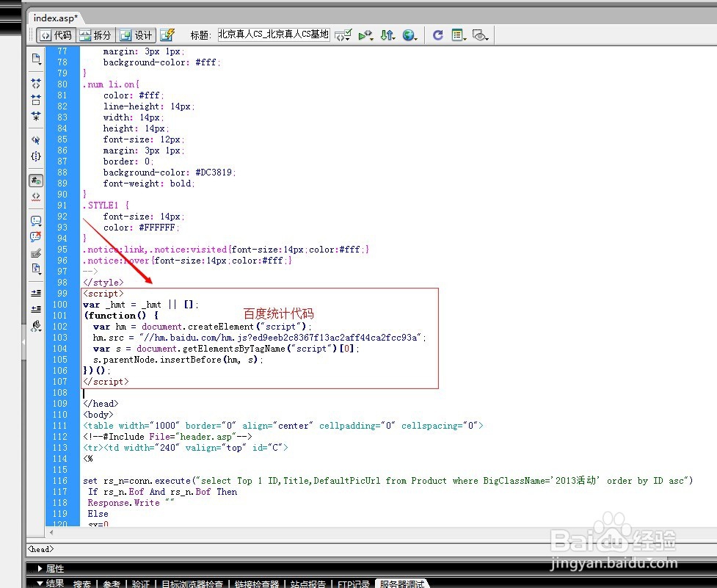
Task: Click the <head> tag selector
Action: [x=40, y=549]
